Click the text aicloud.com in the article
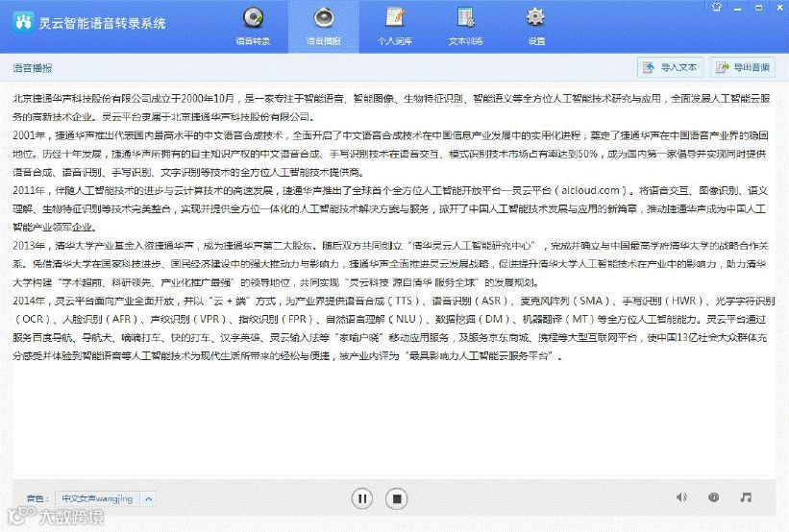Image resolution: width=789 pixels, height=532 pixels. tap(590, 190)
